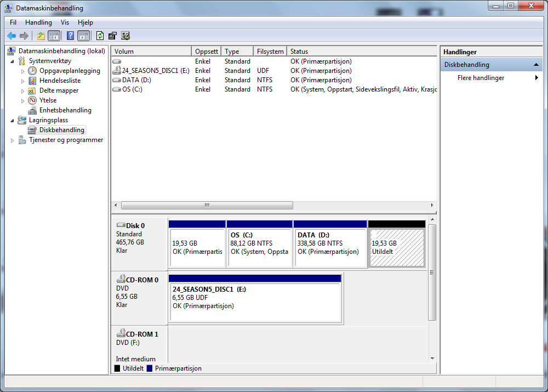
Task: Click the Back arrow toolbar icon
Action: (12, 36)
